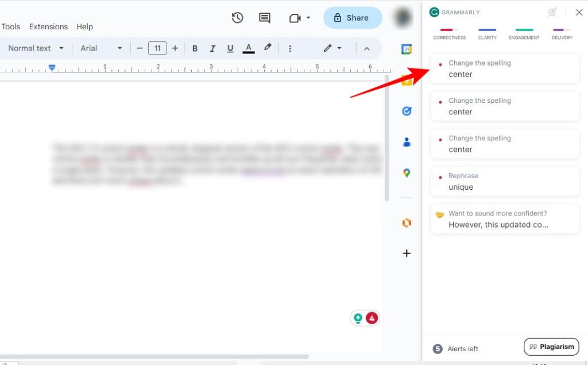The height and width of the screenshot is (365, 588).
Task: Open the Normal text style dropdown
Action: pyautogui.click(x=36, y=48)
